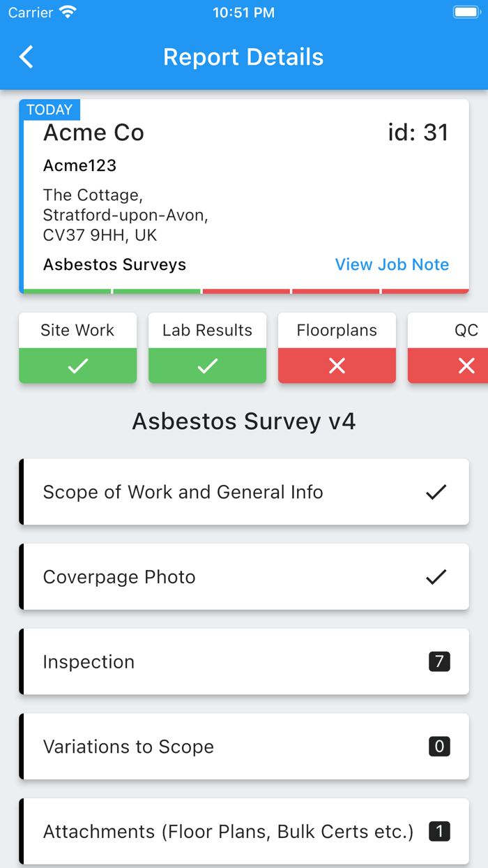Open Attachments (Floor Plans, Bulk Certs etc.)
Screen dimensions: 488x868
pos(244,831)
